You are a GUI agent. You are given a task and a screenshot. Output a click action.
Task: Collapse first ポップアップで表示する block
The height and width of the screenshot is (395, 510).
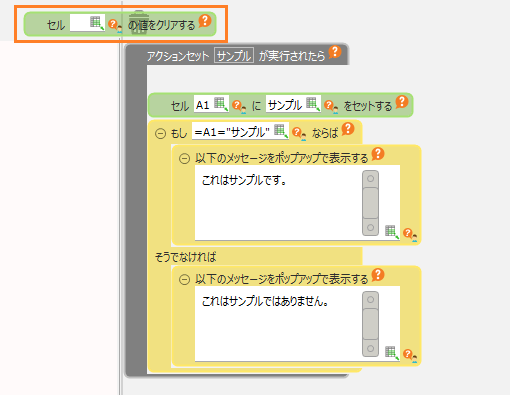pos(184,158)
